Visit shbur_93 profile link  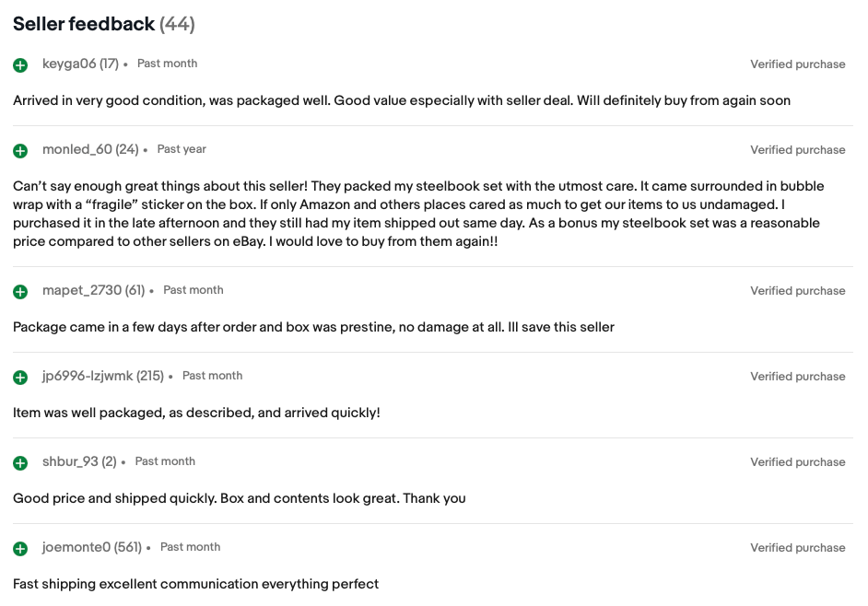[70, 461]
